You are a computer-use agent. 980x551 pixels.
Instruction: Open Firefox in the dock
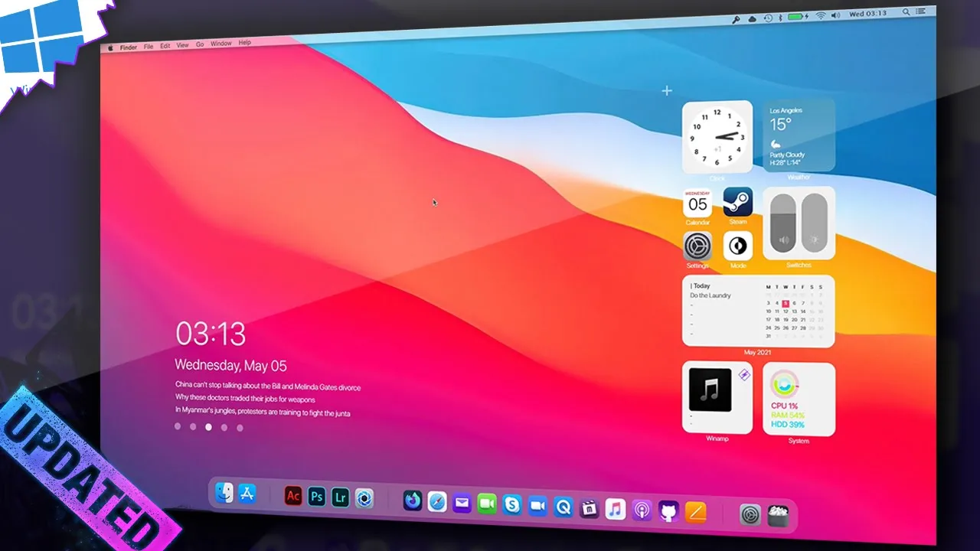pos(413,501)
